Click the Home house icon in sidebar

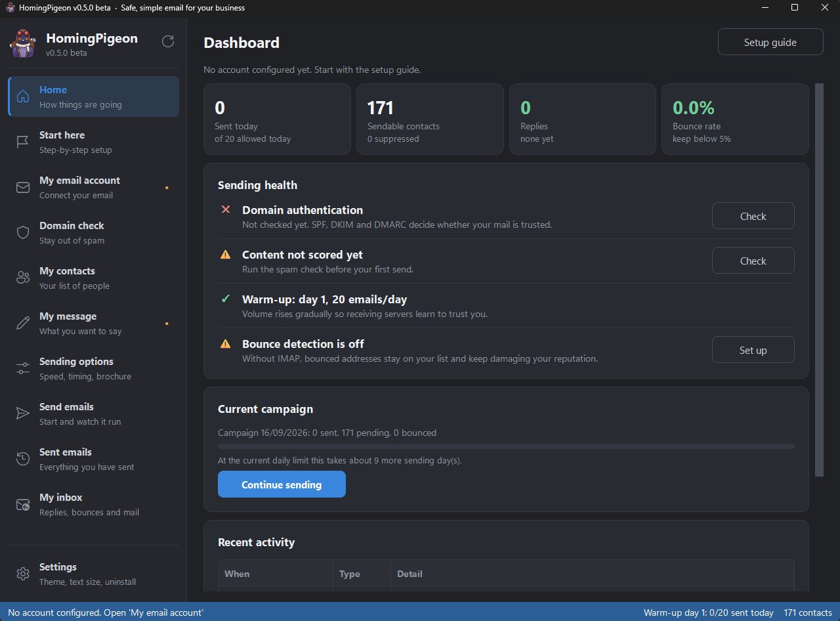[x=23, y=96]
